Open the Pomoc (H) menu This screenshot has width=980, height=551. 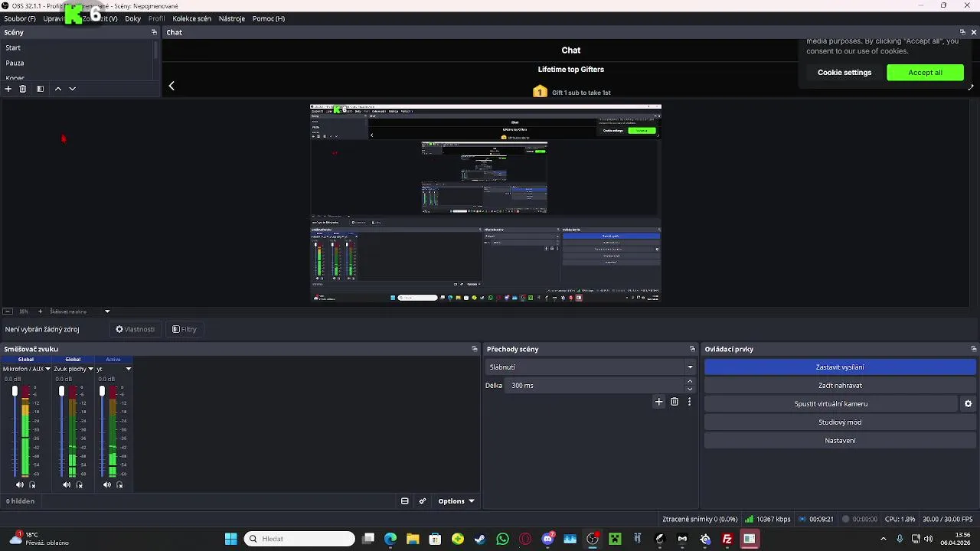[269, 18]
